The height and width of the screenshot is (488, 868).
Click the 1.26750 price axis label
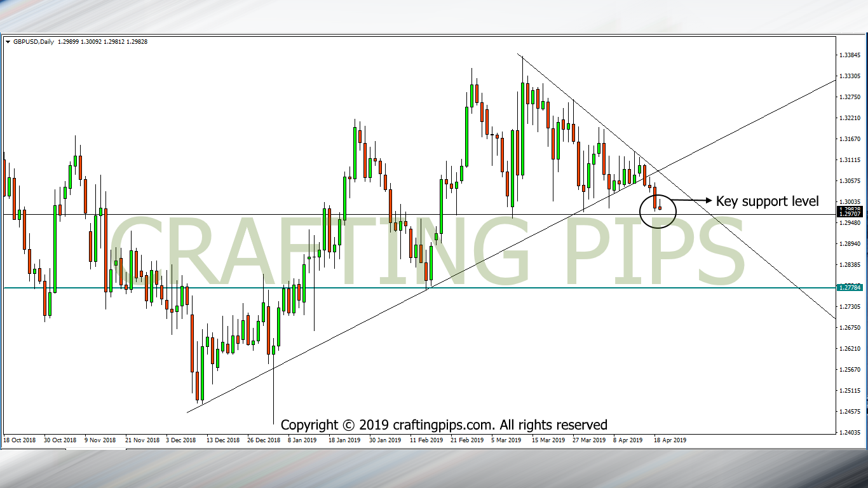pyautogui.click(x=850, y=328)
